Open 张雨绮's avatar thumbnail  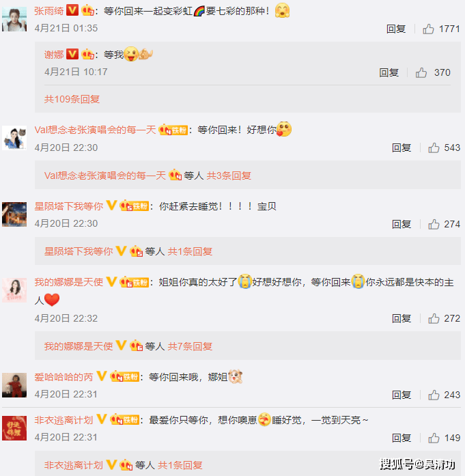coord(14,19)
